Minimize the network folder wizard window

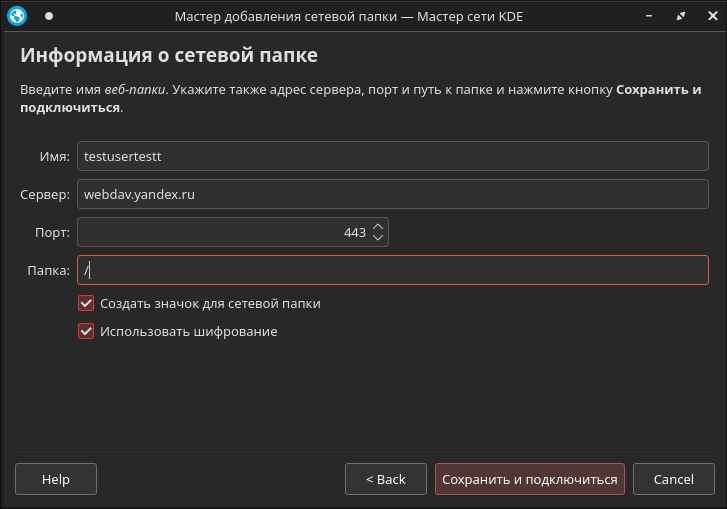pyautogui.click(x=652, y=16)
